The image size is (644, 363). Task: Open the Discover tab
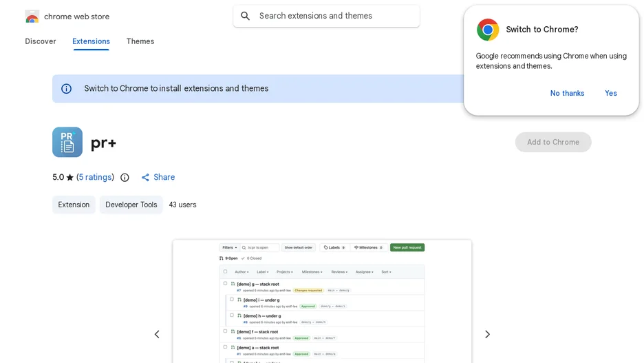40,41
